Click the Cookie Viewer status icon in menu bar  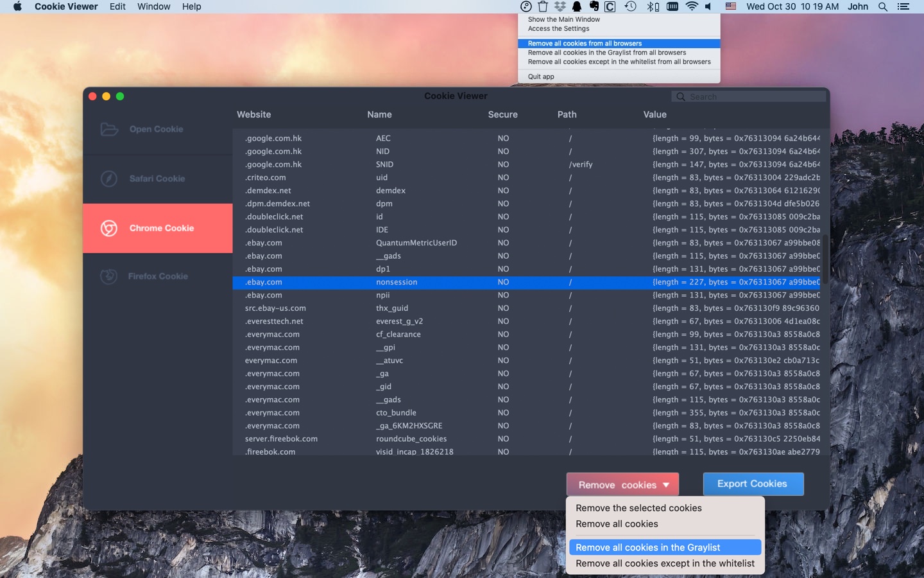coord(526,6)
